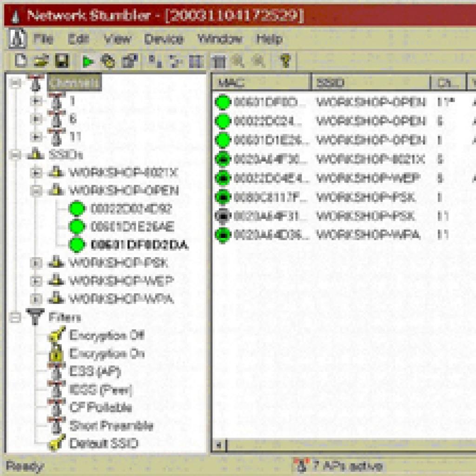Open the Window menu
This screenshot has width=476, height=476.
click(220, 39)
